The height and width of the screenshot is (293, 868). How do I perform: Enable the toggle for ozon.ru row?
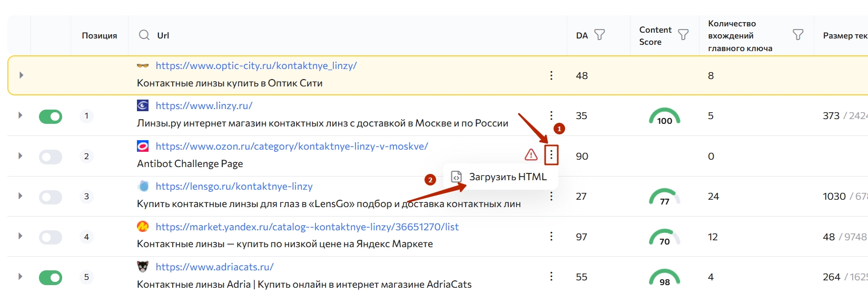51,157
